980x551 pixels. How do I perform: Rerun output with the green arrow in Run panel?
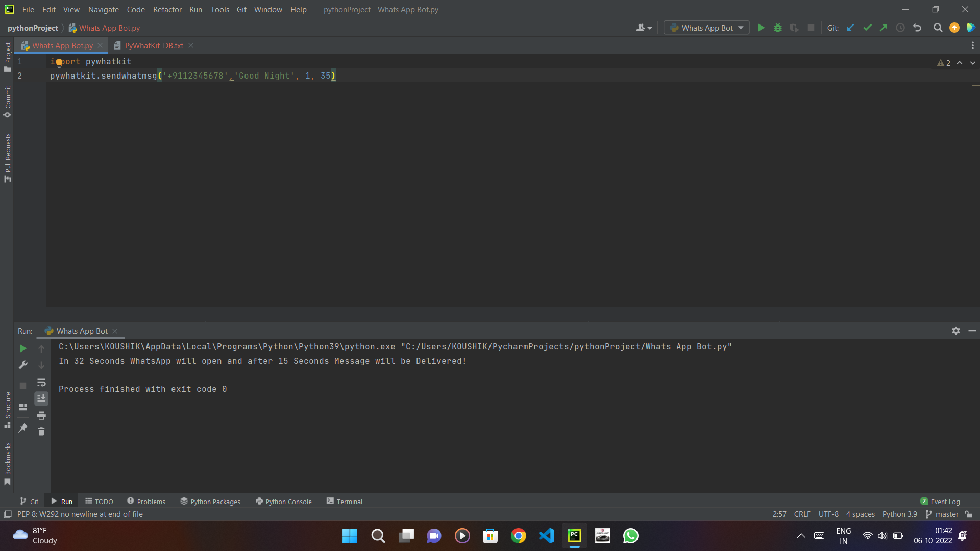click(22, 348)
